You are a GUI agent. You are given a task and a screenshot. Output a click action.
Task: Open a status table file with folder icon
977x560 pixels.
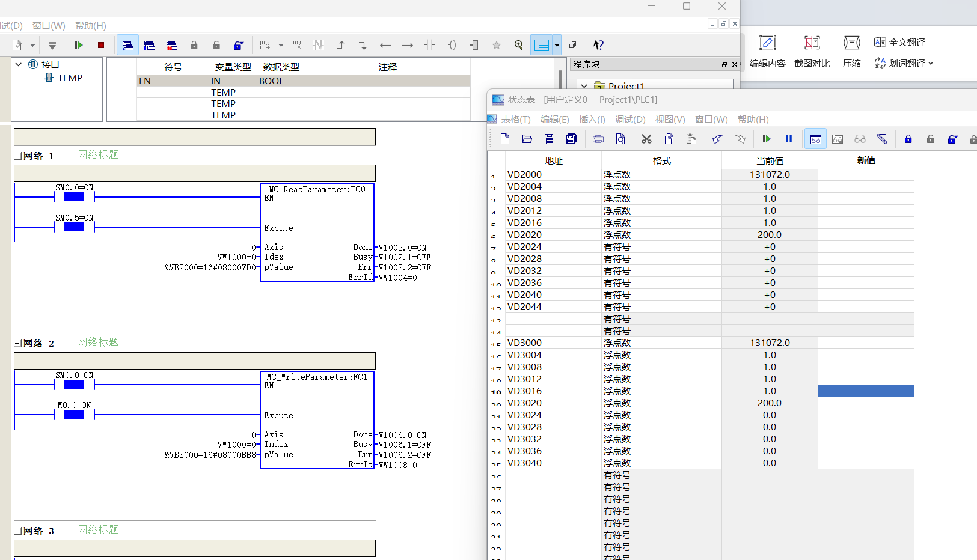click(x=527, y=139)
